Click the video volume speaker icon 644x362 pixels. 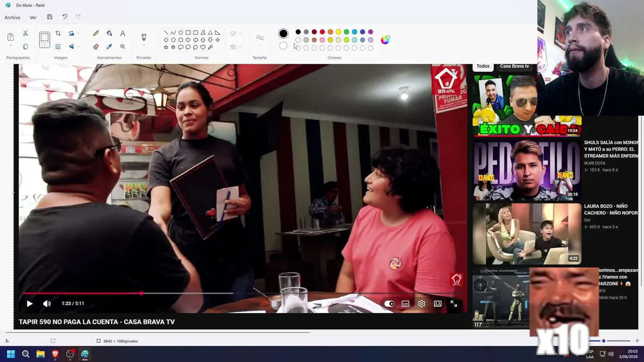(47, 304)
